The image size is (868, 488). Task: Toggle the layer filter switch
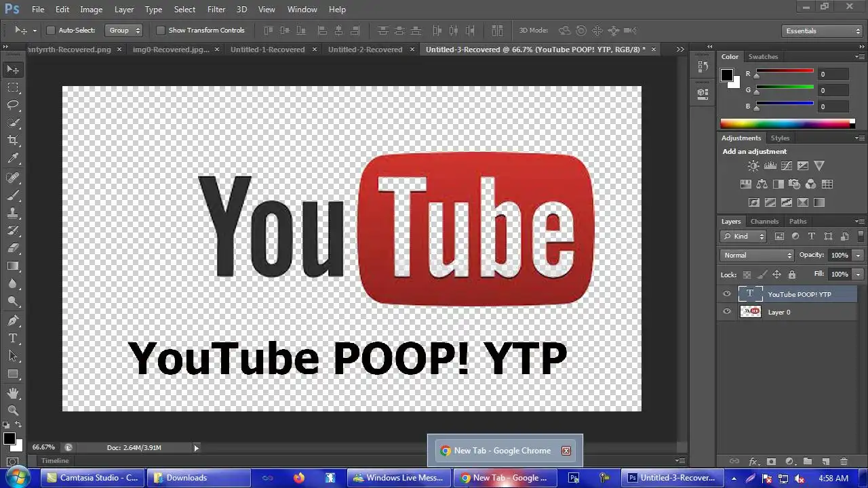click(862, 237)
